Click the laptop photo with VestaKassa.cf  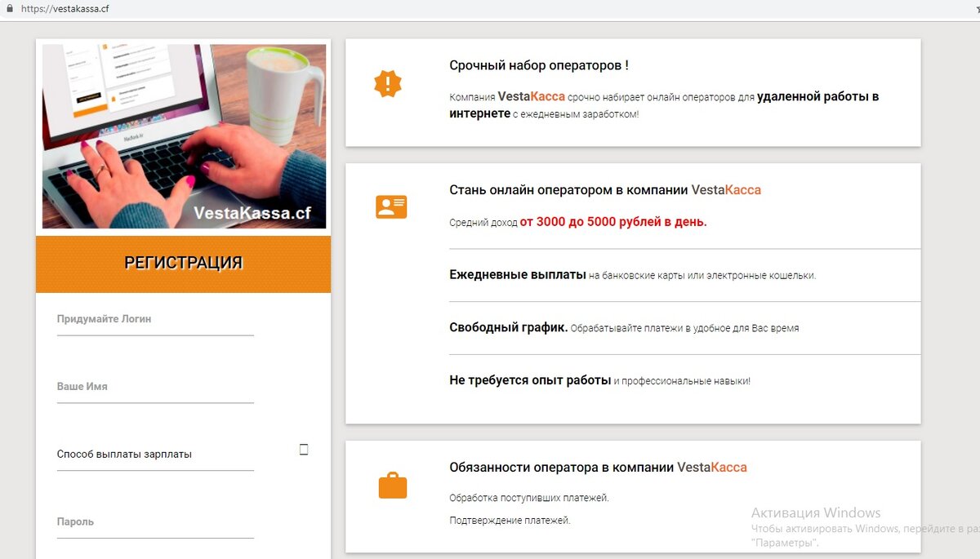(x=184, y=136)
